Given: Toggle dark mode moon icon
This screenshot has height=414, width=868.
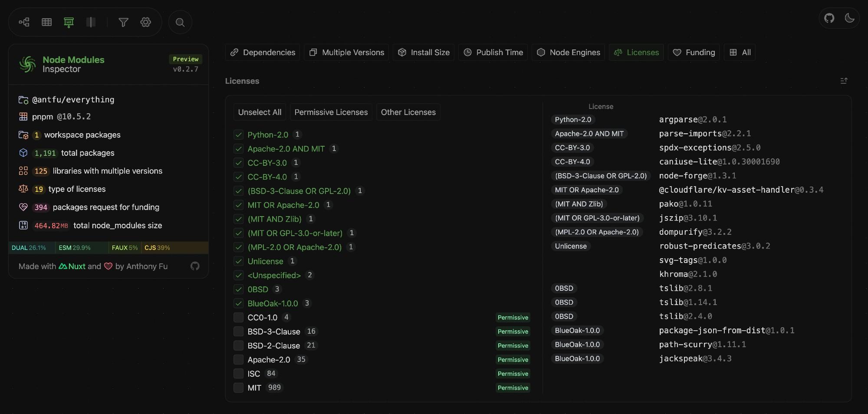Looking at the screenshot, I should (850, 18).
